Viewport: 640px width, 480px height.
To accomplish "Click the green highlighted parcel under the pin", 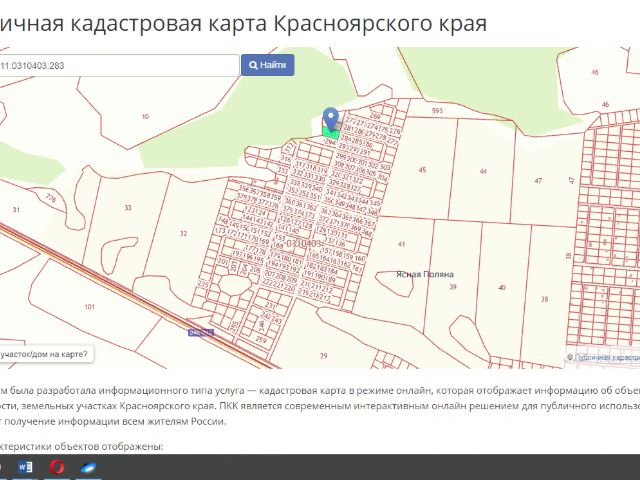I will pos(331,133).
